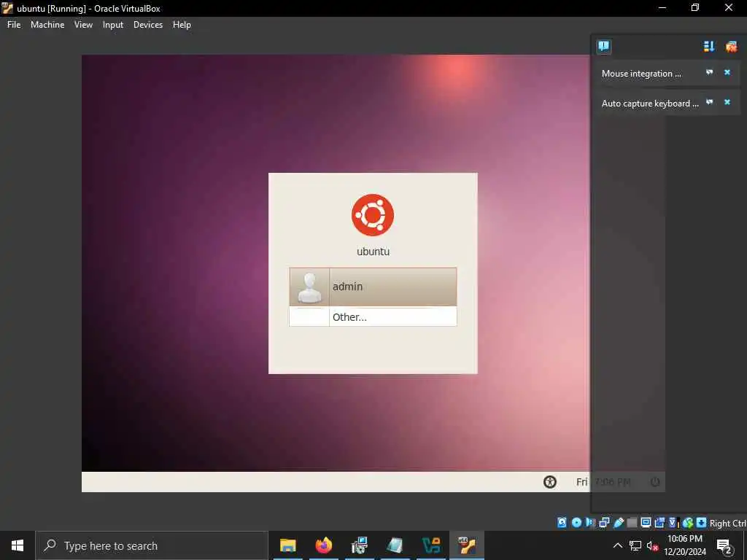Click the VirtualBox window title icon

coord(7,8)
